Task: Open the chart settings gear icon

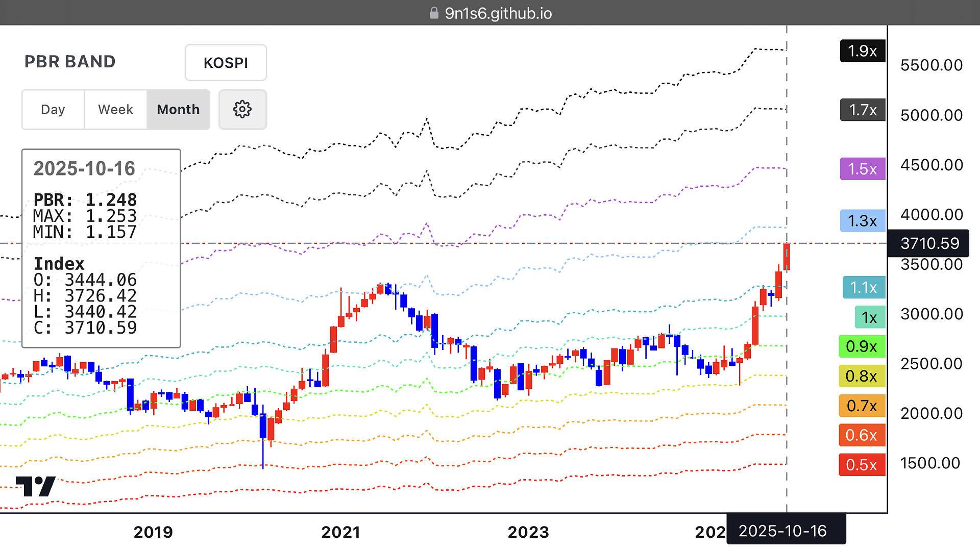Action: pos(242,109)
